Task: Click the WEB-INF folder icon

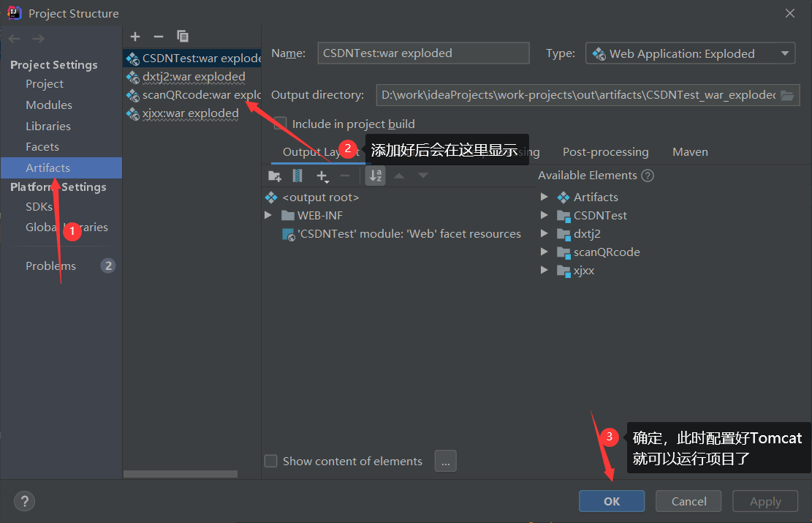Action: pos(288,216)
